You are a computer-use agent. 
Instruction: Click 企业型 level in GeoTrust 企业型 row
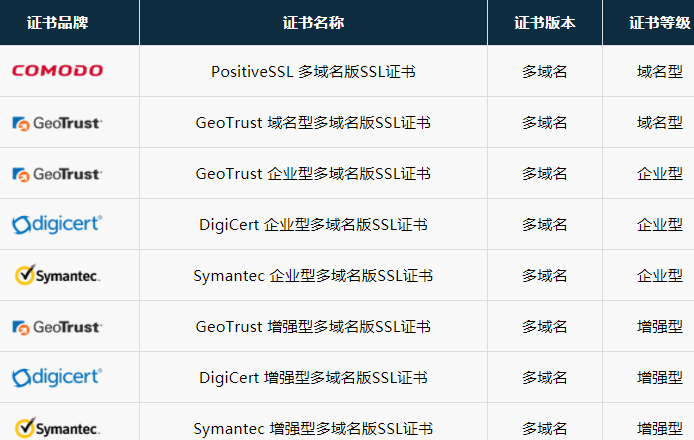tap(660, 174)
